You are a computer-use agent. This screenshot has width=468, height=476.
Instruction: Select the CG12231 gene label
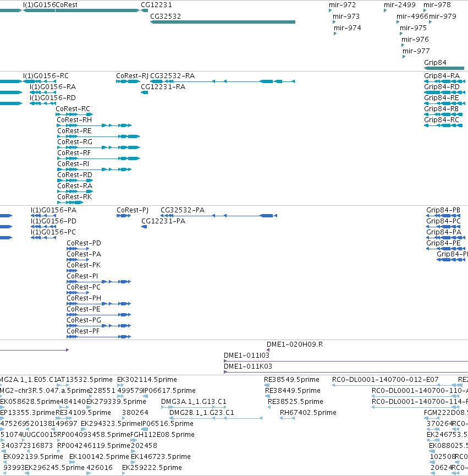coord(156,5)
